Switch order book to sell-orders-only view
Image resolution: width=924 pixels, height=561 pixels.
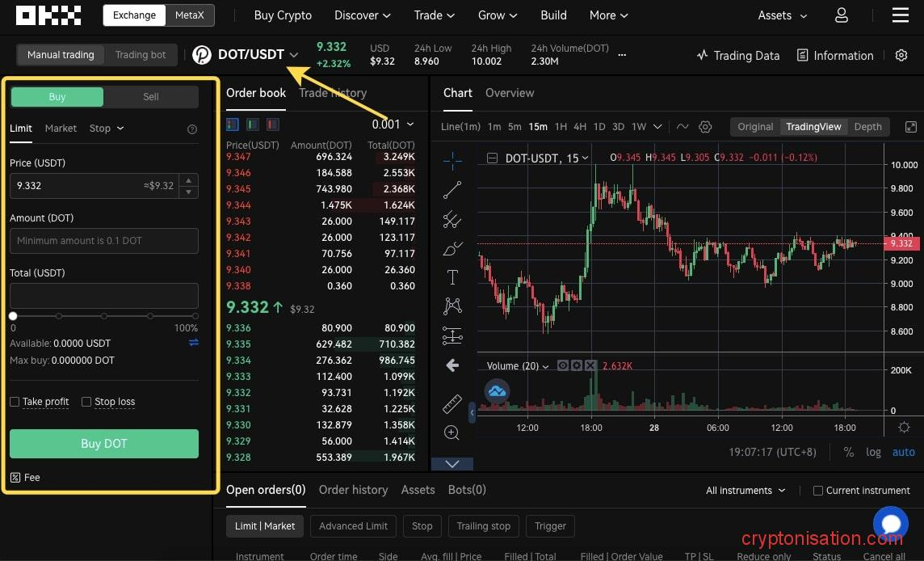coord(272,124)
